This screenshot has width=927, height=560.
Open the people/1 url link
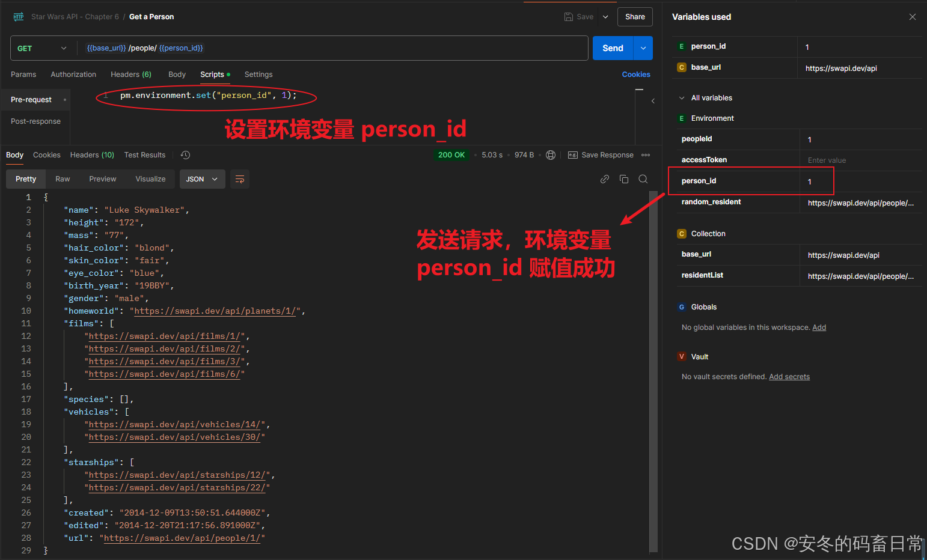tap(182, 538)
